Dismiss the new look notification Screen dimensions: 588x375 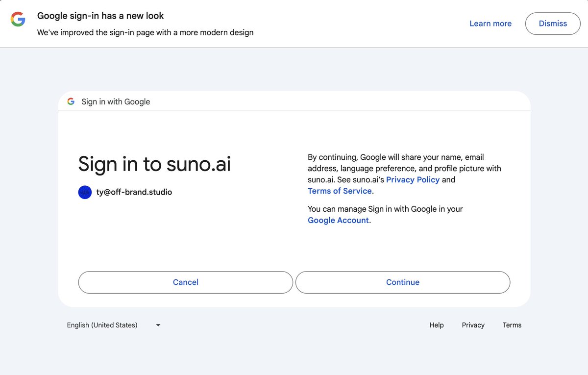(553, 24)
